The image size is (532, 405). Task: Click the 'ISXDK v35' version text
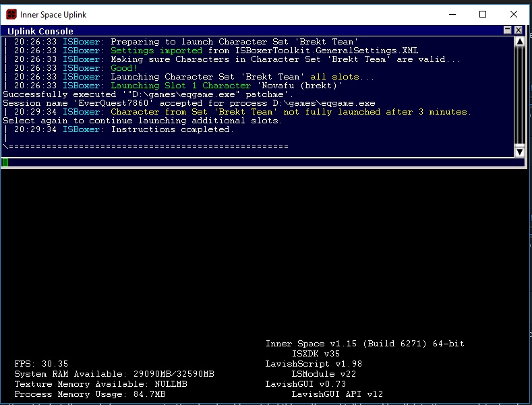316,354
